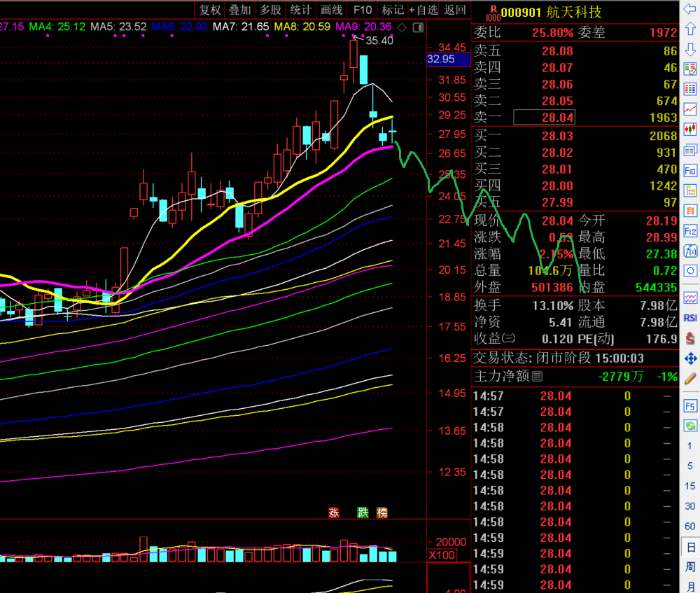The height and width of the screenshot is (593, 700).
Task: Switch to the intraday line chart icon
Action: click(690, 109)
